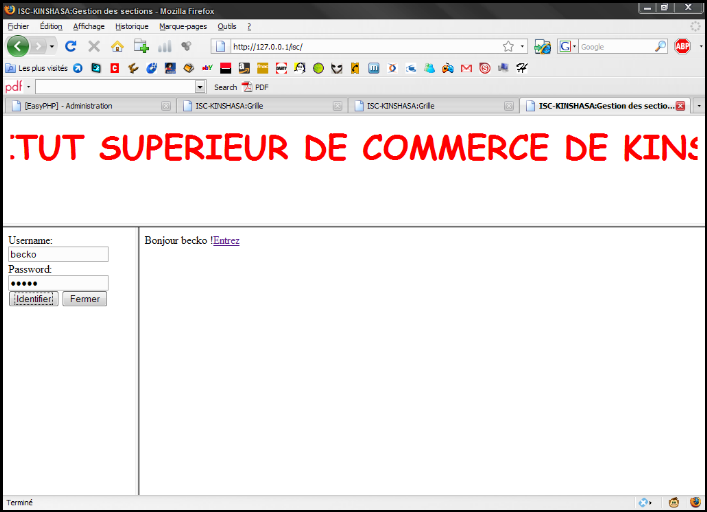Click in the pdf toolbar search text field
The height and width of the screenshot is (512, 707).
(115, 87)
